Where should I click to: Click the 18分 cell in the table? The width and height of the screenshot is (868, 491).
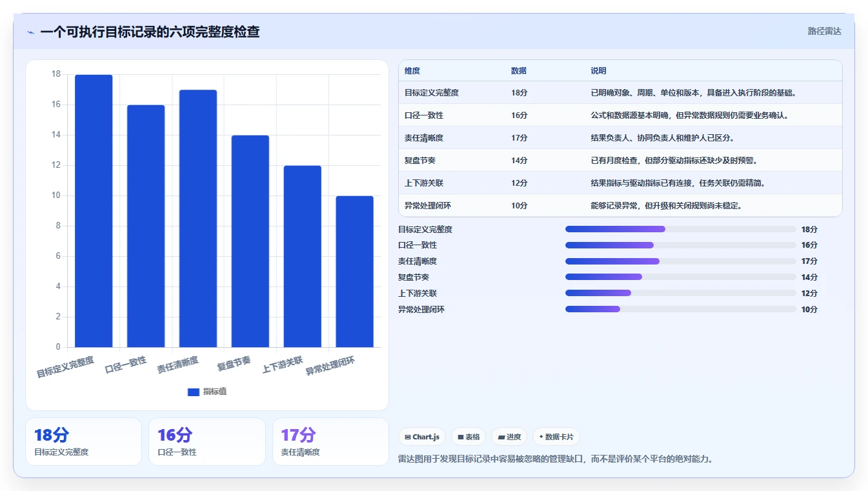[x=519, y=93]
